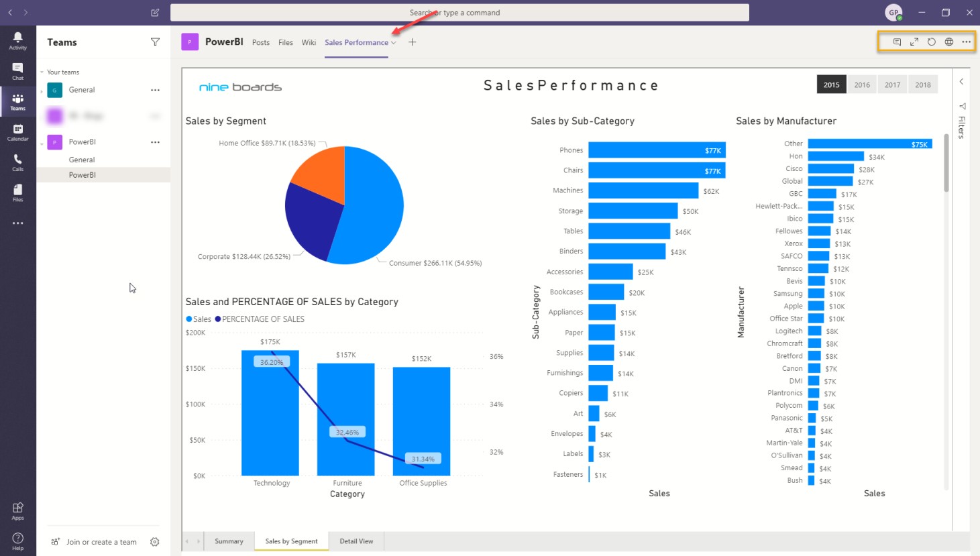The height and width of the screenshot is (556, 980).
Task: Click the Teams sidebar icon
Action: (x=17, y=101)
